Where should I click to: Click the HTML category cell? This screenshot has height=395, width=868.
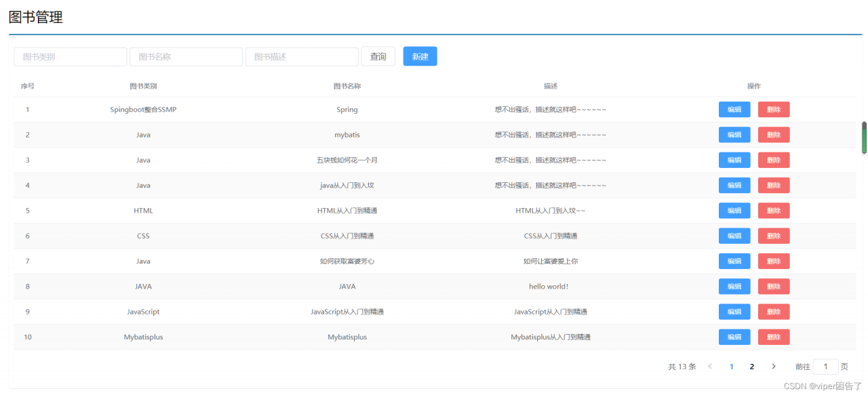[x=143, y=211]
